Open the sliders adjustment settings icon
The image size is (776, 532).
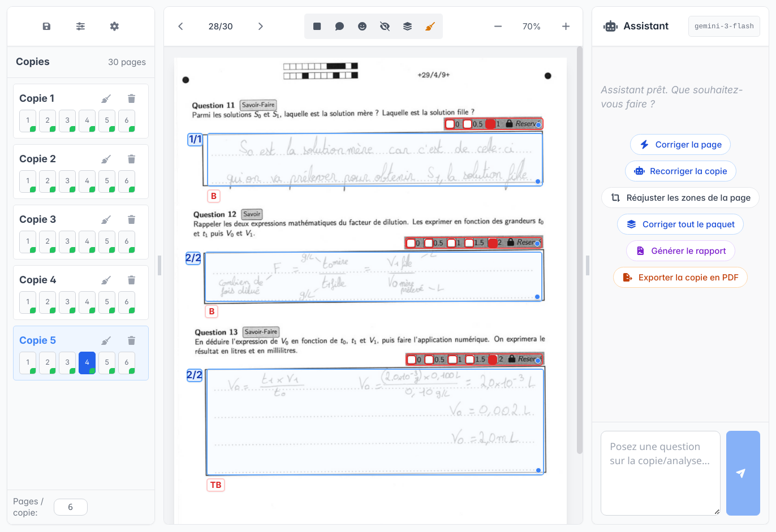80,27
